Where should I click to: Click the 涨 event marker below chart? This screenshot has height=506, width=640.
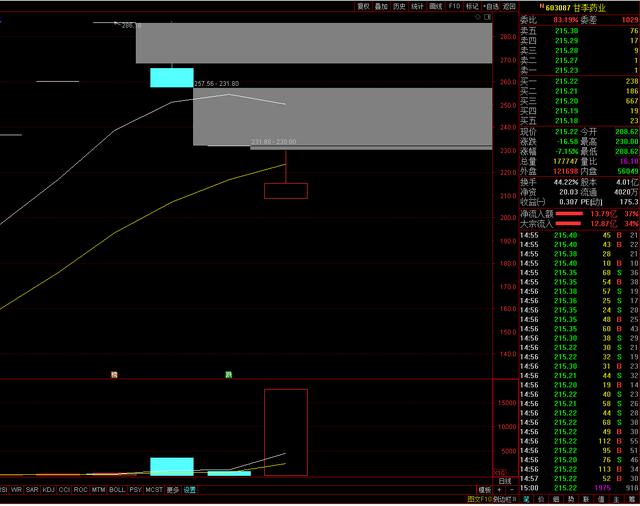114,374
